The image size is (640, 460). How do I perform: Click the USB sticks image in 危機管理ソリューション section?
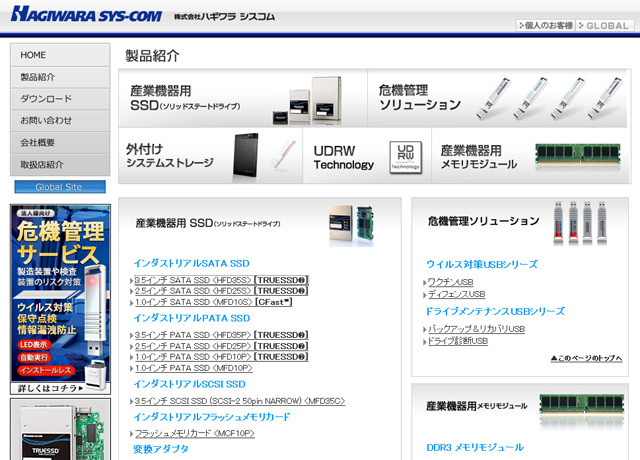(580, 223)
